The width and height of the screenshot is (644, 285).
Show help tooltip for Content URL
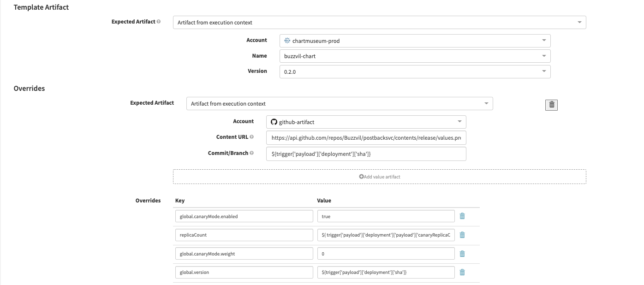(x=252, y=137)
